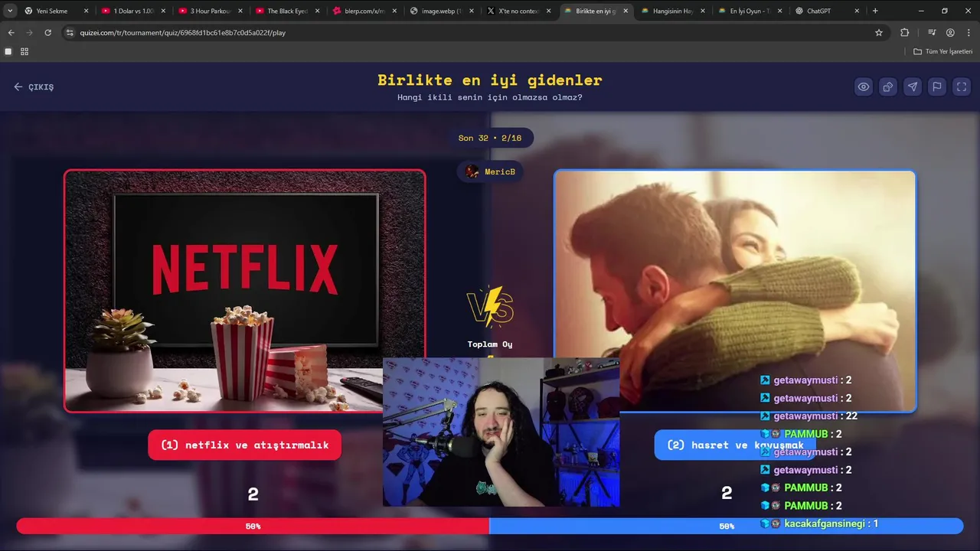Viewport: 980px width, 551px height.
Task: Switch to the Hangisinin Hay tab
Action: pyautogui.click(x=672, y=11)
